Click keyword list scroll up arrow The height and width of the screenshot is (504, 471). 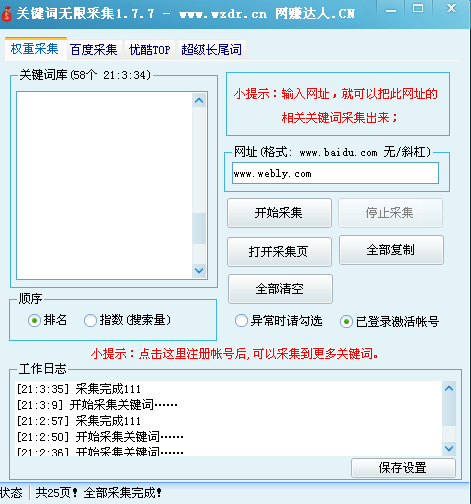tap(199, 100)
